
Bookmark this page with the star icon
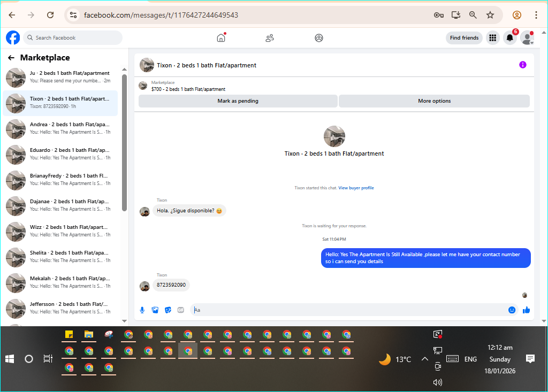tap(490, 15)
